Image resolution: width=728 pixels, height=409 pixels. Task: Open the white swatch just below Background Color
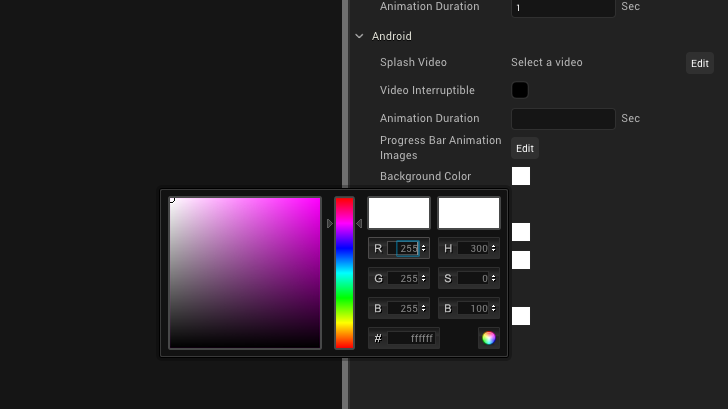point(521,232)
